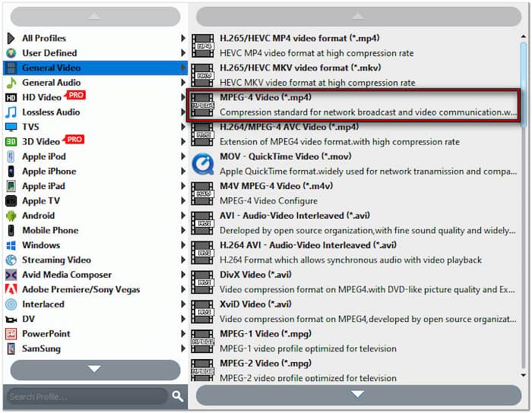The width and height of the screenshot is (532, 413).
Task: Open the Streaming Video category
Action: (x=95, y=260)
